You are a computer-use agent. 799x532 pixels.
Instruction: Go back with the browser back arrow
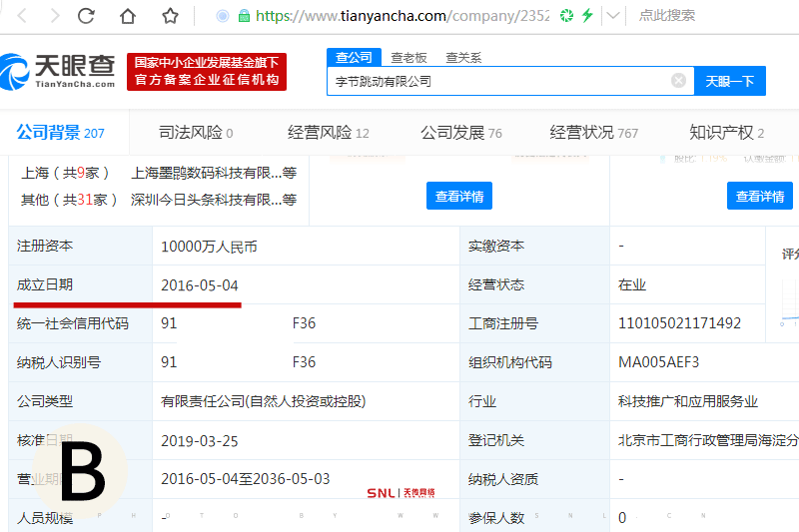click(22, 16)
